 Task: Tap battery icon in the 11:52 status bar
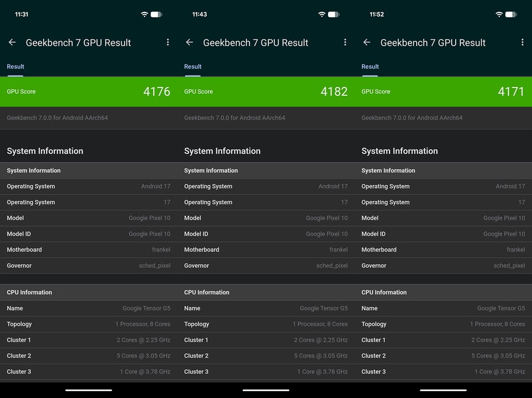tap(511, 14)
